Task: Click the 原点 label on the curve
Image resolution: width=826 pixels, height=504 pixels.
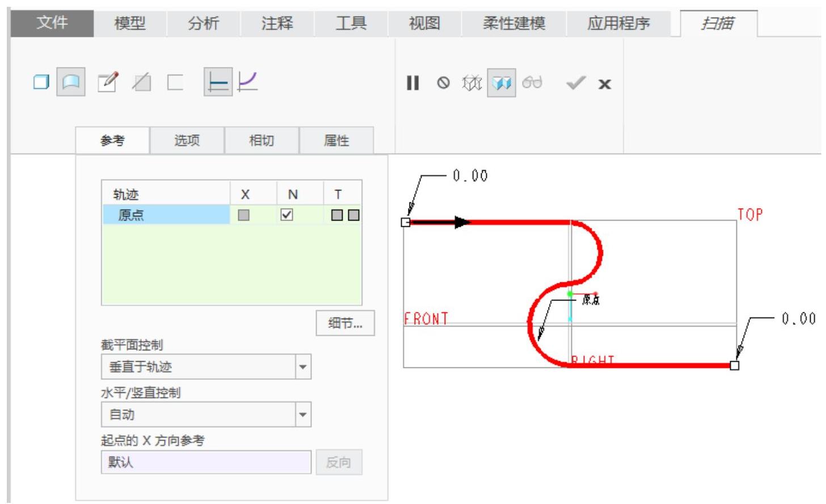Action: (591, 300)
